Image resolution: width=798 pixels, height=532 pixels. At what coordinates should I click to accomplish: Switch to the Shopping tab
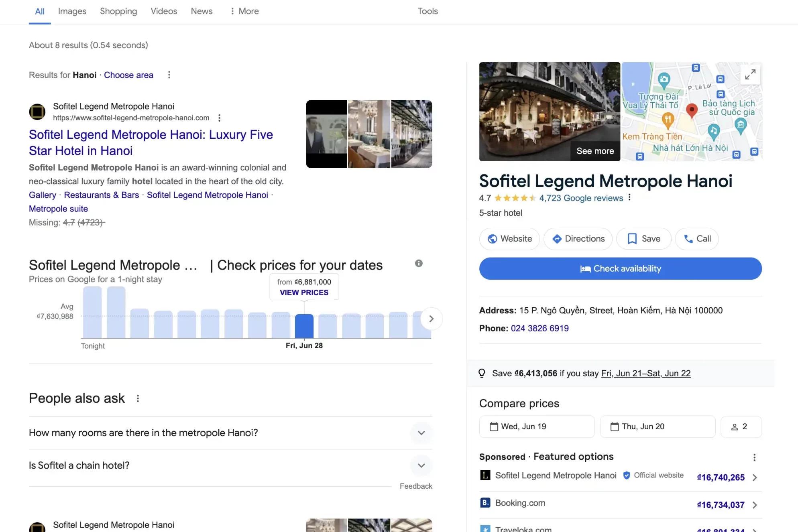118,11
